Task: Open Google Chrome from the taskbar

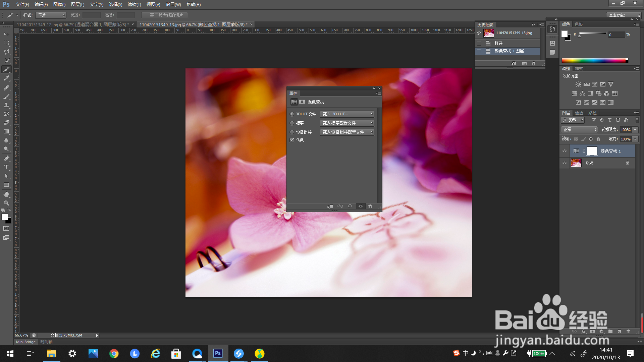Action: coord(114,354)
